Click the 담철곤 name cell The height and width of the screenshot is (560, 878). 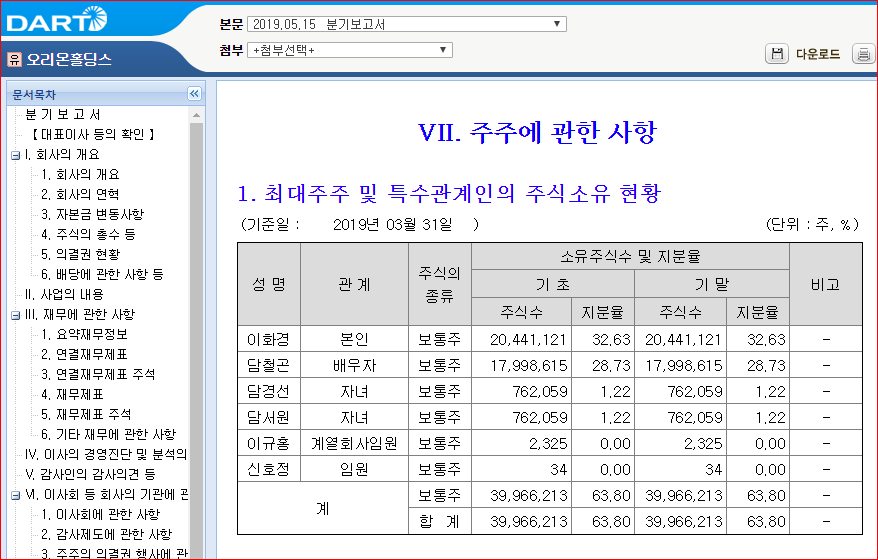point(269,365)
